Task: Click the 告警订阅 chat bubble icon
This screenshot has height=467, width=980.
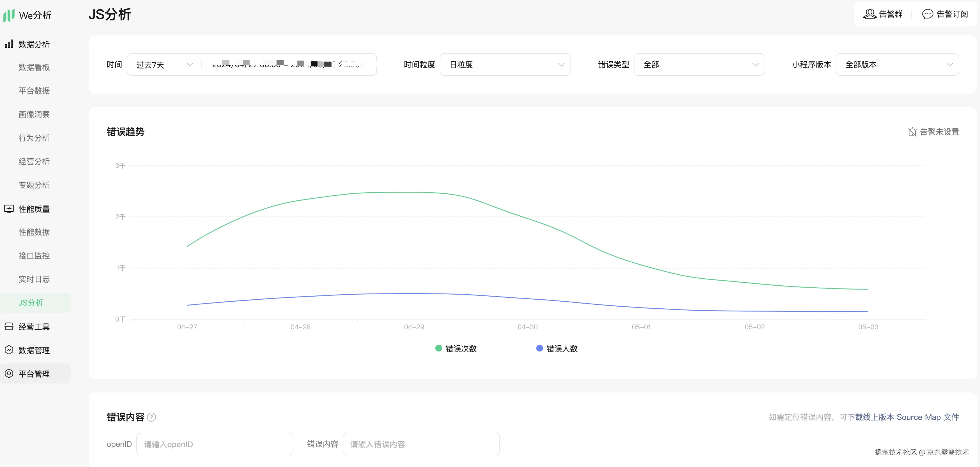Action: [928, 14]
